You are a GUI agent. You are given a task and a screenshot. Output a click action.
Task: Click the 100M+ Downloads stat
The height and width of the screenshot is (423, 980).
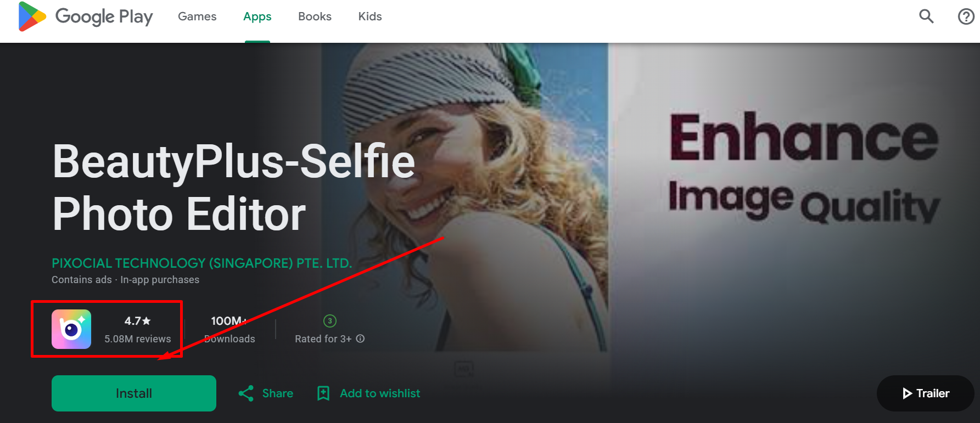tap(229, 329)
